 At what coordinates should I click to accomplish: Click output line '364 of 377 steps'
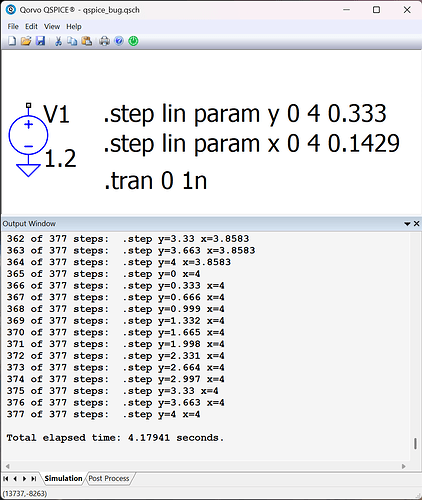[119, 262]
